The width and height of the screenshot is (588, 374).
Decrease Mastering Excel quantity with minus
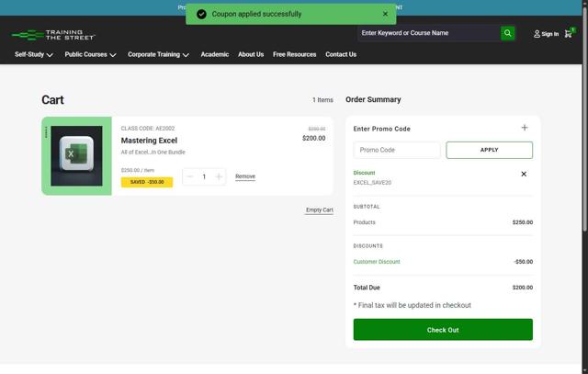pos(190,176)
